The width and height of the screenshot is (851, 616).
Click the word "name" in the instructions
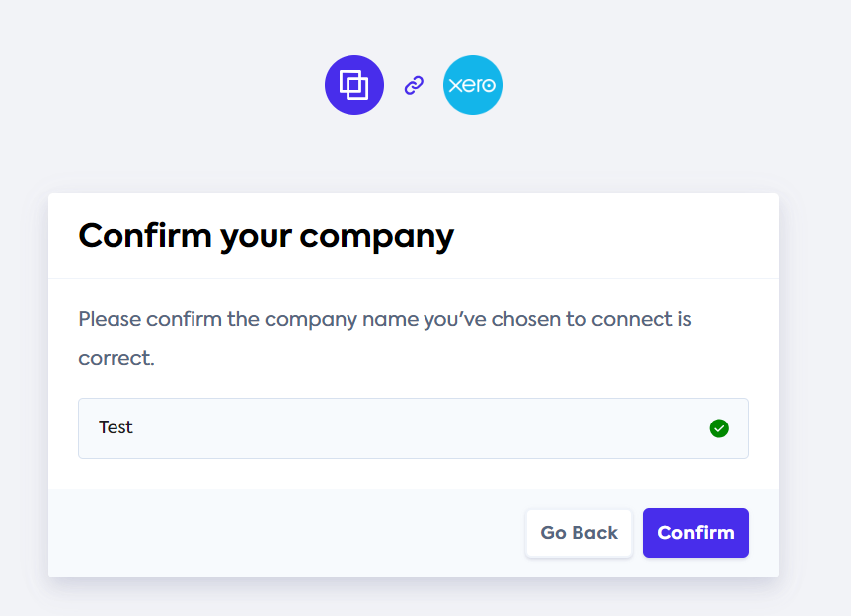[362, 320]
